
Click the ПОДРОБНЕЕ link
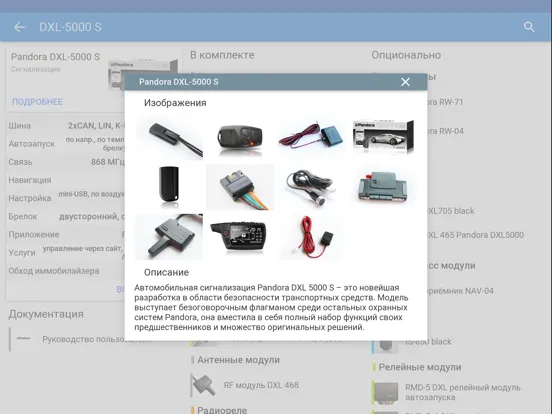(x=37, y=102)
